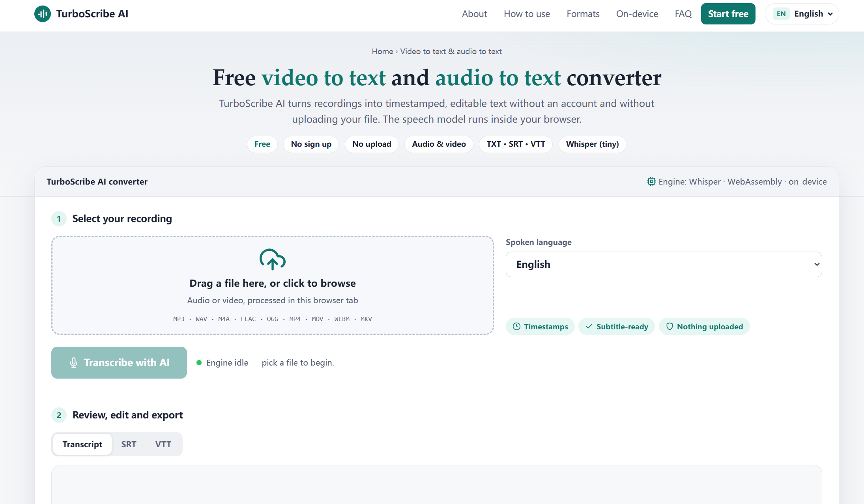Click the No sign up pill
The height and width of the screenshot is (504, 864).
(311, 144)
